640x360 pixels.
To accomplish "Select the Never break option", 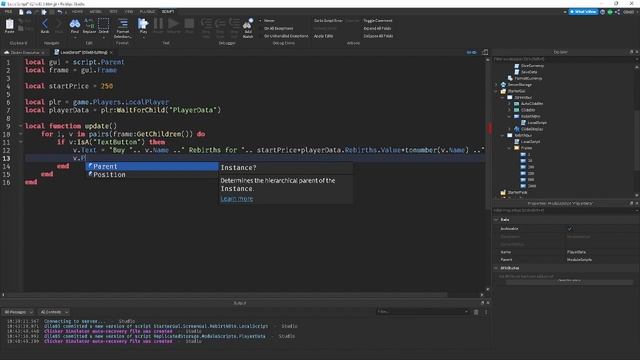I will click(269, 20).
